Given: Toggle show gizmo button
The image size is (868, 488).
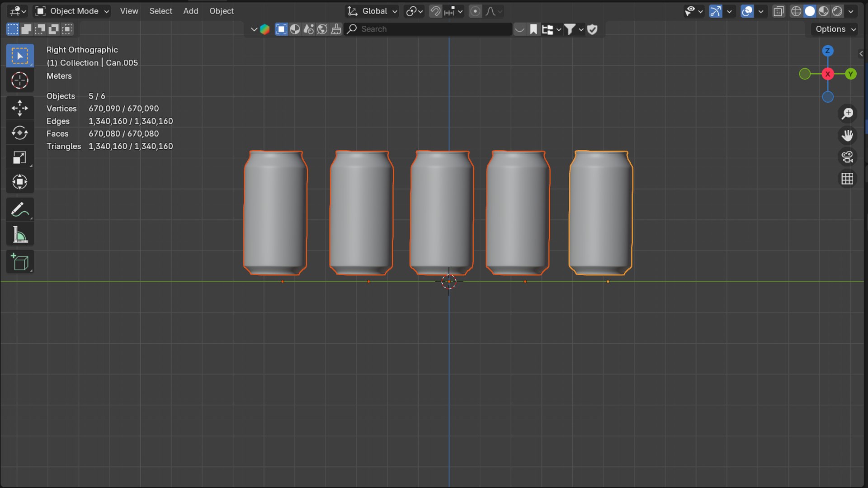Looking at the screenshot, I should pos(716,11).
